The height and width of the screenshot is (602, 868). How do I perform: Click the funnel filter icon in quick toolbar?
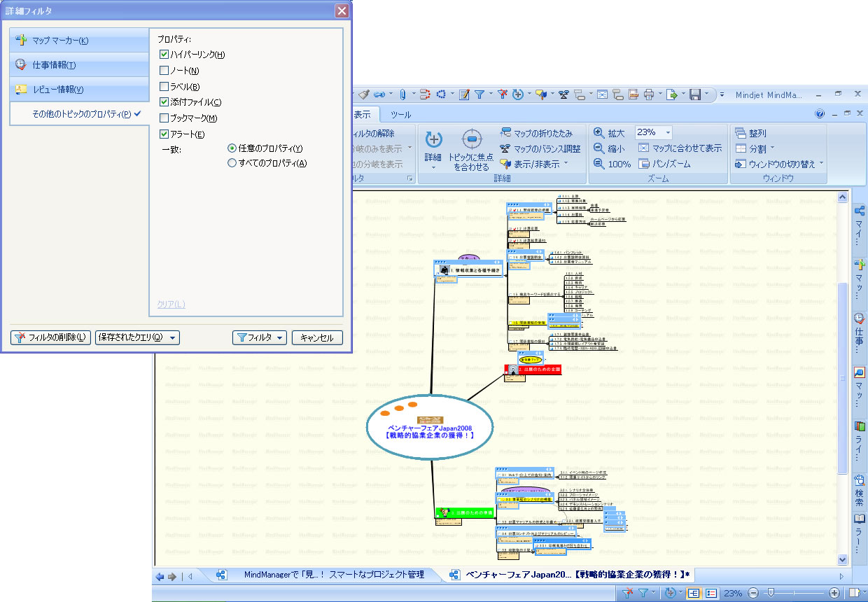[480, 94]
